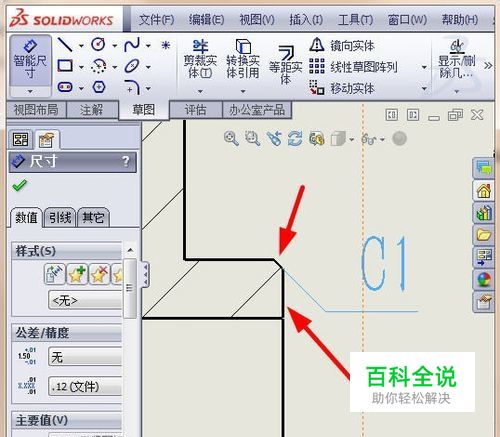Select the Straight Slot tool
The height and width of the screenshot is (437, 500).
coord(65,88)
